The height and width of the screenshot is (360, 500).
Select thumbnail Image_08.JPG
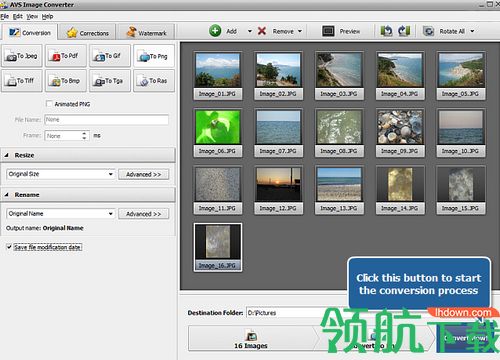click(339, 133)
